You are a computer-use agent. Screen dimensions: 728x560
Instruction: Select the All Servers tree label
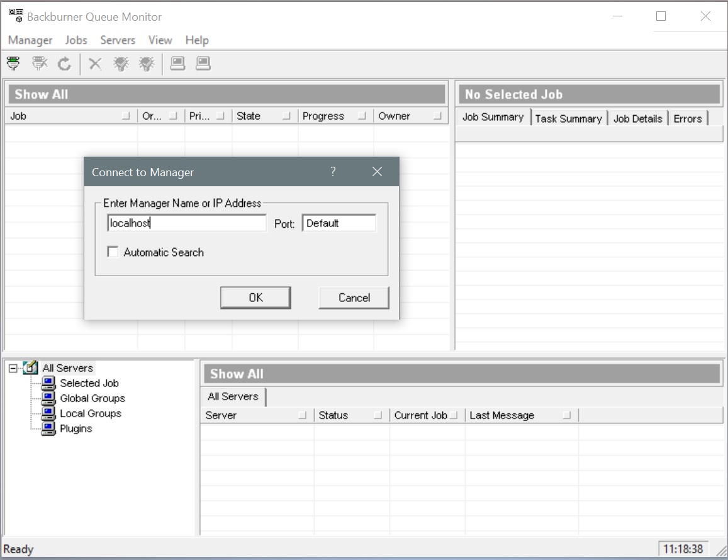(68, 367)
